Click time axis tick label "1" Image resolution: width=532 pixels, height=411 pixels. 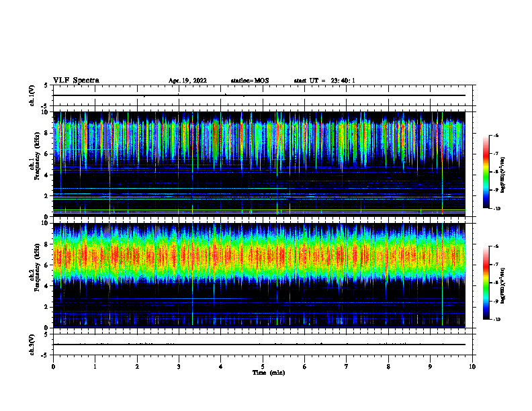[95, 367]
